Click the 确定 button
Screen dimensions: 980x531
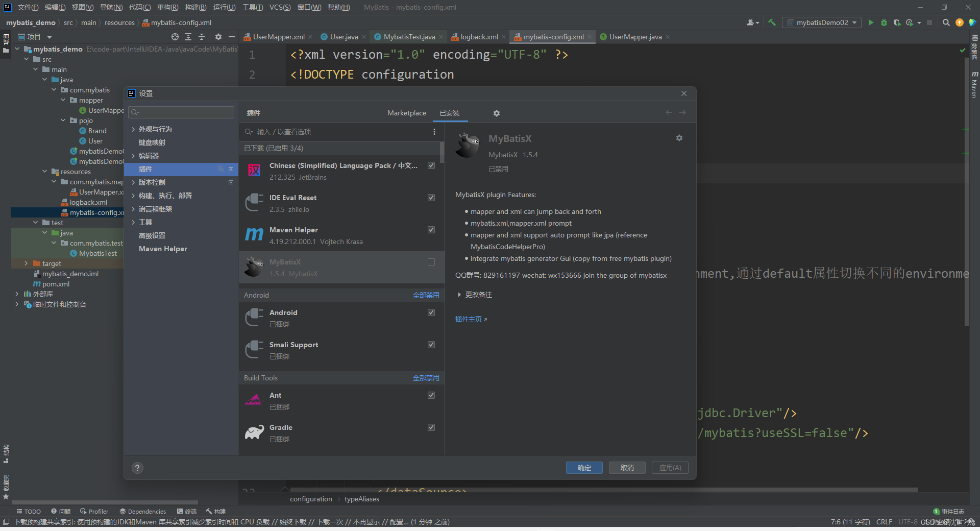click(584, 468)
